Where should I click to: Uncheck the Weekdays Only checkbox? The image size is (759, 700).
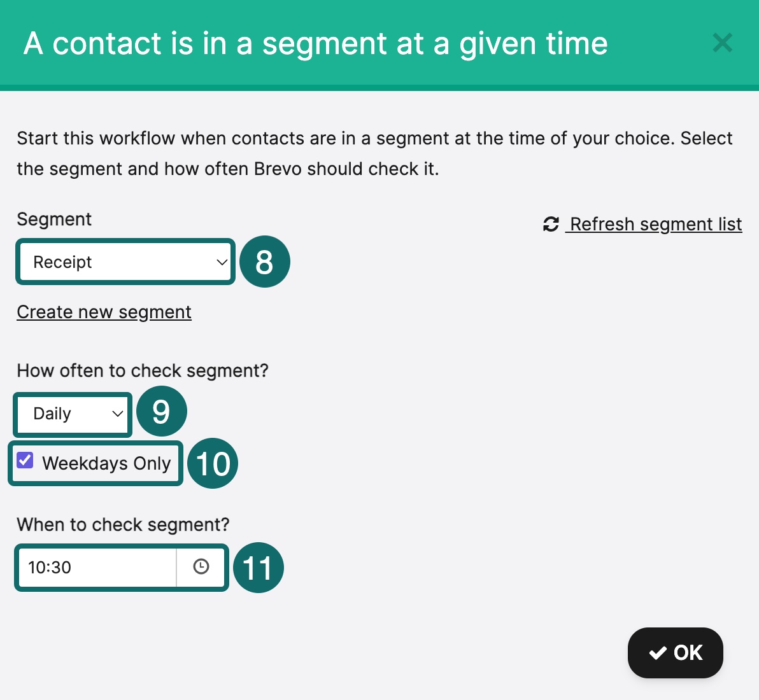pyautogui.click(x=25, y=459)
